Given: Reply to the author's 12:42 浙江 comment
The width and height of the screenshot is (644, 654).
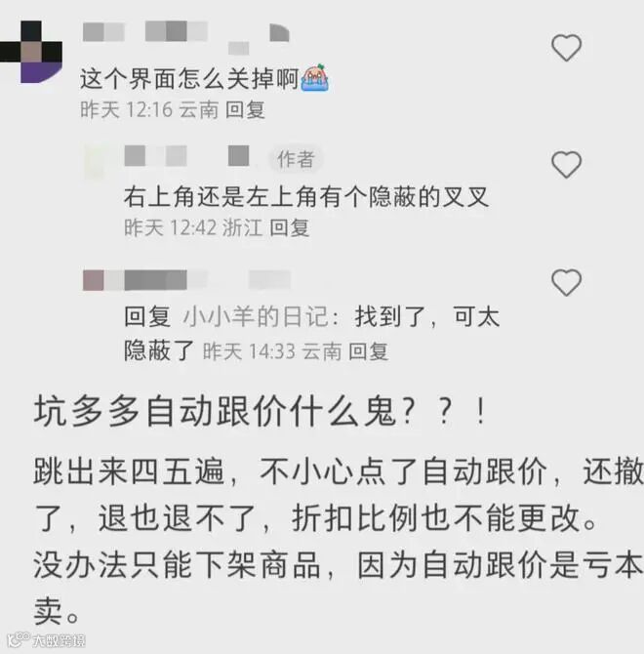Looking at the screenshot, I should pyautogui.click(x=289, y=228).
